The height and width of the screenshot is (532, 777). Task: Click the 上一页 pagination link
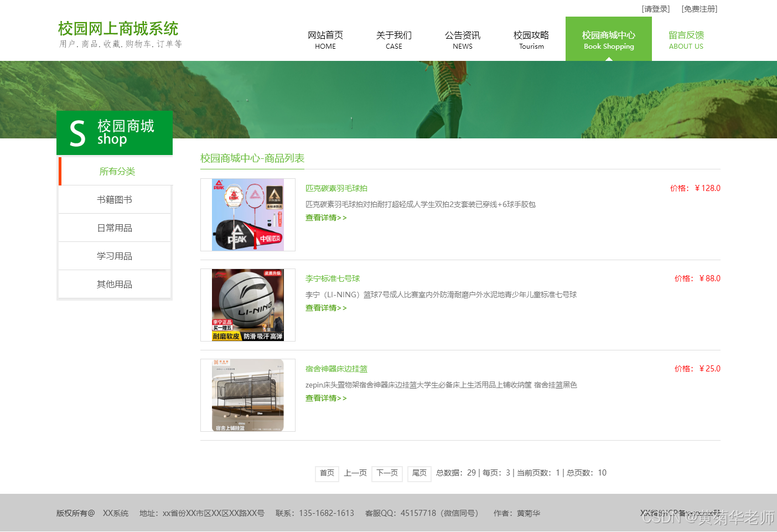point(355,473)
